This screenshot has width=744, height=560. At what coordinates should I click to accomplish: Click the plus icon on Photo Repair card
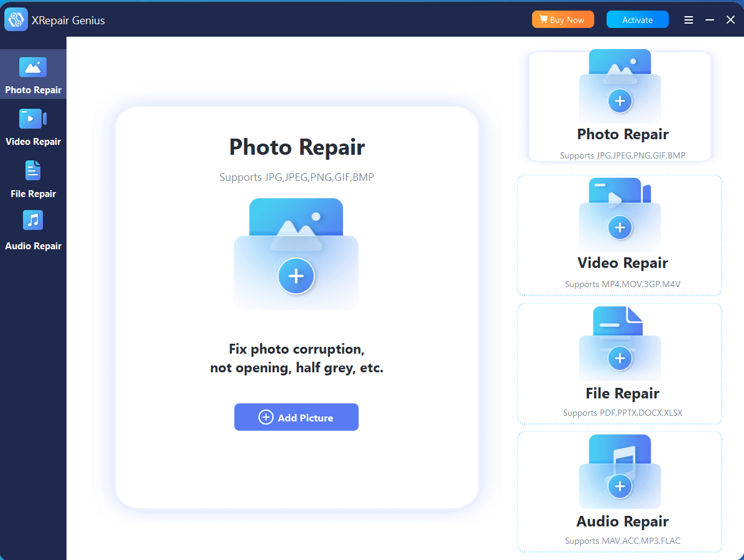click(620, 101)
